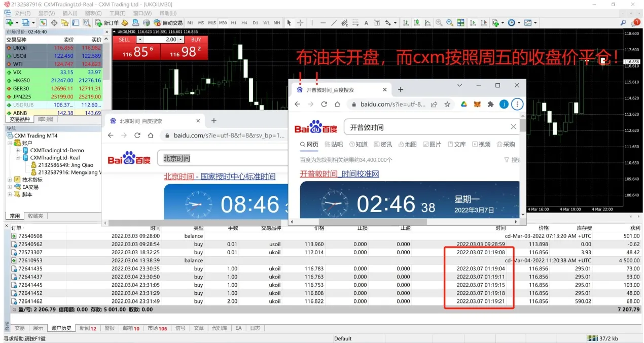Click the 北京时间 Baidu search box

click(223, 159)
